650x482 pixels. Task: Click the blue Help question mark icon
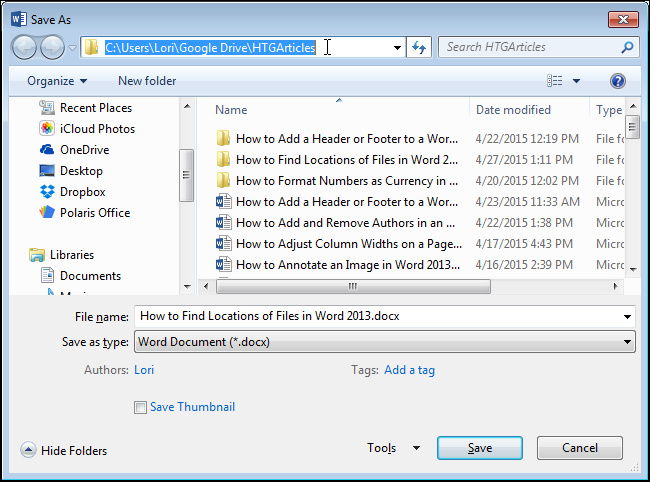(x=618, y=81)
